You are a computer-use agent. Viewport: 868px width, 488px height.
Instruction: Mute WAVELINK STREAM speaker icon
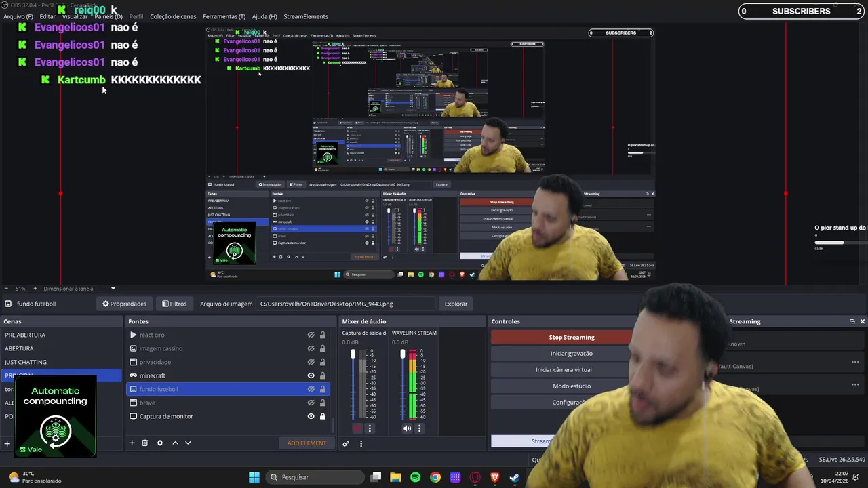pyautogui.click(x=407, y=428)
